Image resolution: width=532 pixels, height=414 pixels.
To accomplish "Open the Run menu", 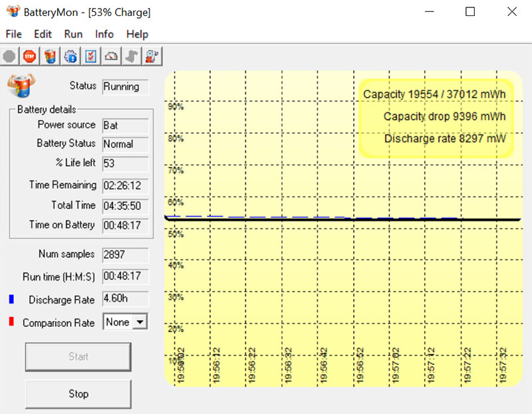I will pyautogui.click(x=73, y=34).
